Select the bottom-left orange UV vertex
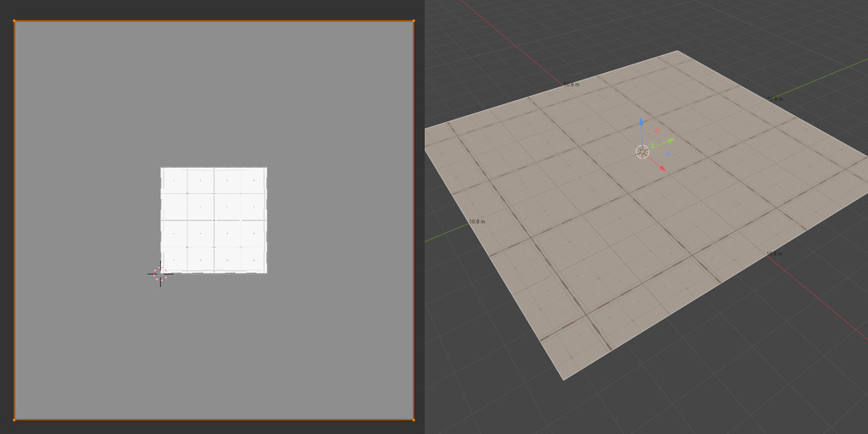Screen dimensions: 868x434 point(14,420)
